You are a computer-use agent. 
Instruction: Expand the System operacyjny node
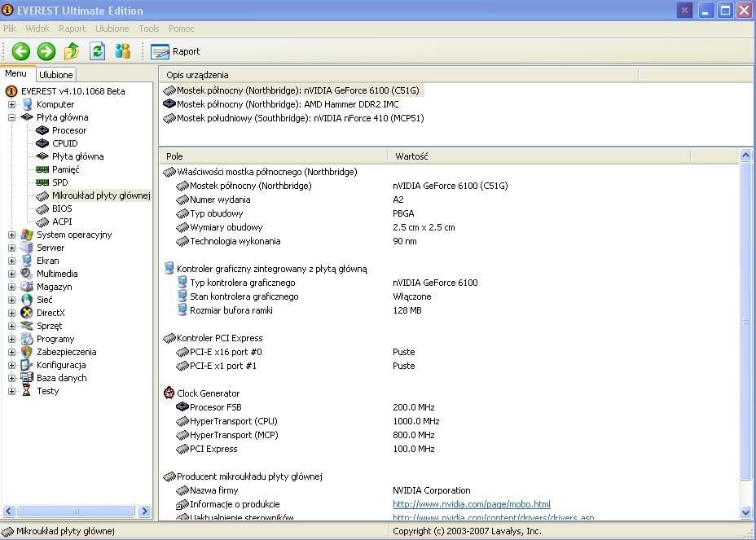(11, 235)
